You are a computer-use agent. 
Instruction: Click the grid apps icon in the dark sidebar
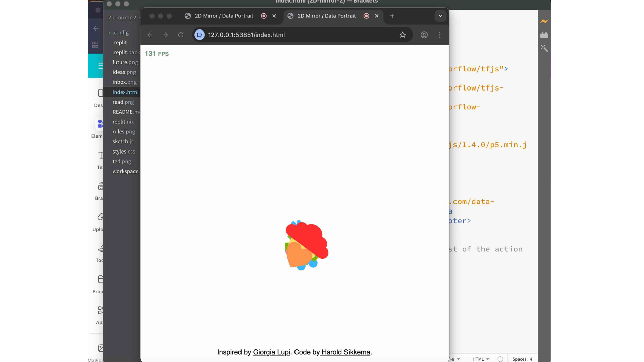coord(95,44)
